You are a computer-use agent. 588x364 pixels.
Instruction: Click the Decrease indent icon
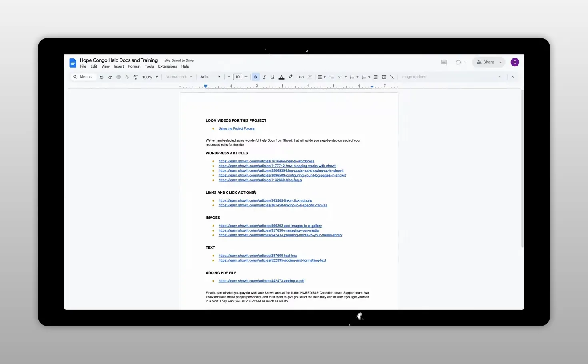click(375, 77)
